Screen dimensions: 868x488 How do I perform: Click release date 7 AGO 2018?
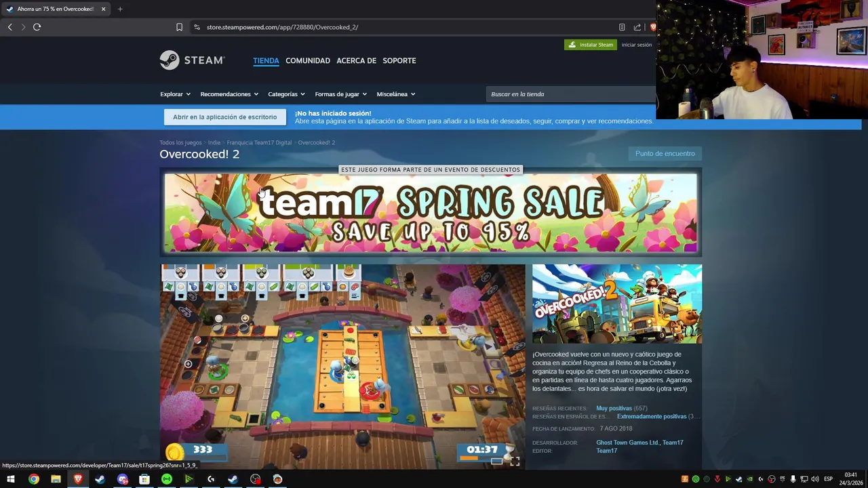(616, 429)
